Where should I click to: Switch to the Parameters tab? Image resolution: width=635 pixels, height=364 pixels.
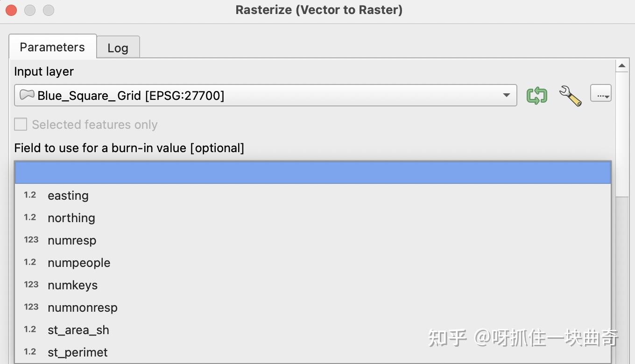[x=52, y=47]
